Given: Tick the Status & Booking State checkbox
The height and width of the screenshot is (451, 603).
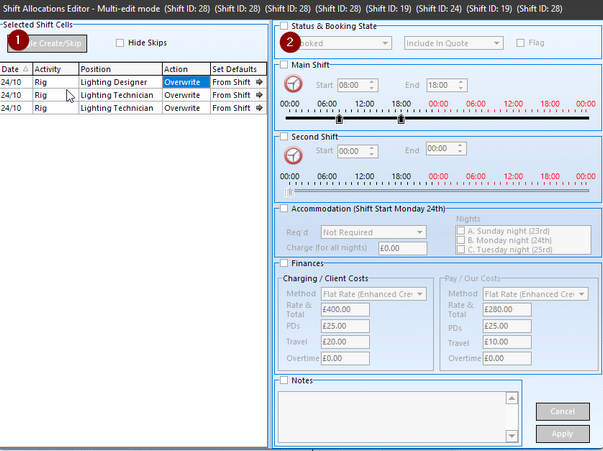Looking at the screenshot, I should pyautogui.click(x=284, y=26).
